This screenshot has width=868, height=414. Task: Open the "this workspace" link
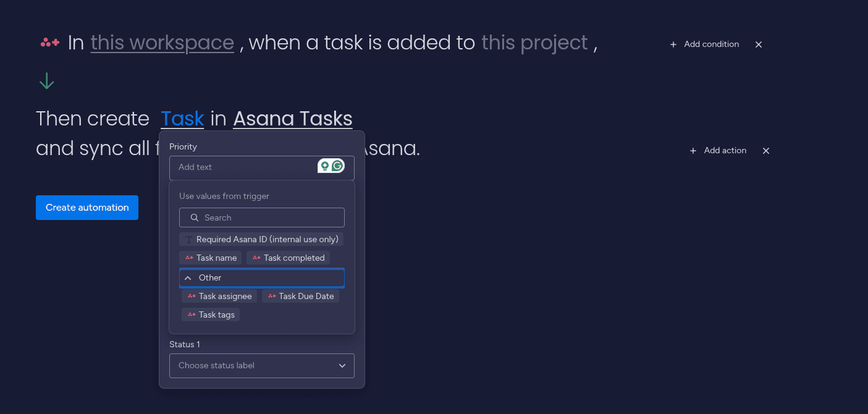click(162, 42)
